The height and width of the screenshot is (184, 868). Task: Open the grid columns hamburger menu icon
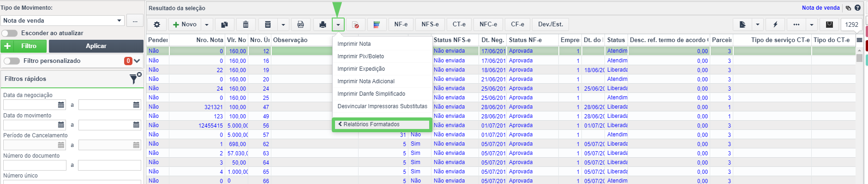click(x=859, y=40)
